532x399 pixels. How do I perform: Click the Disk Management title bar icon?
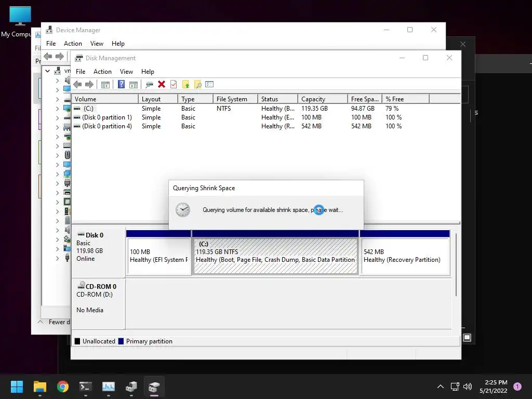pos(79,58)
